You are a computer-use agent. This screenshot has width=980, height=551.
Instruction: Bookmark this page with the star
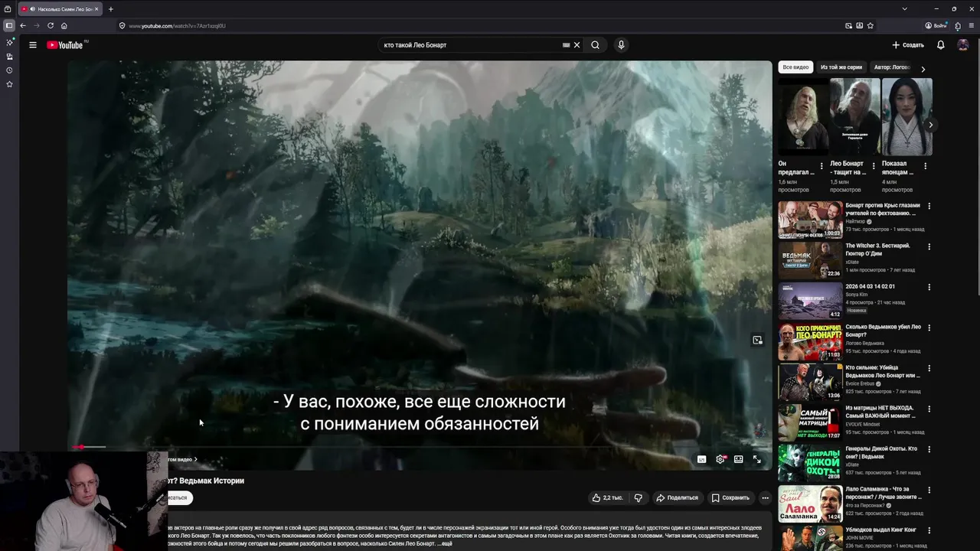click(871, 25)
